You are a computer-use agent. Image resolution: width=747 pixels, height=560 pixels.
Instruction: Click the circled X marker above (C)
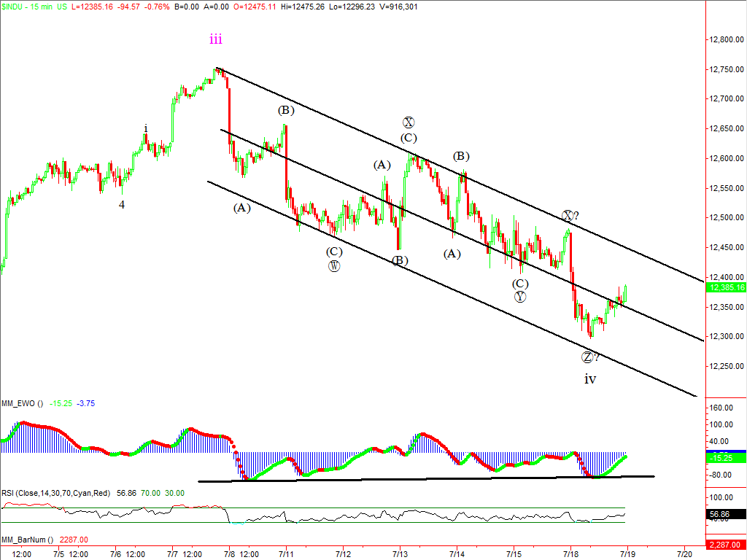(x=409, y=122)
